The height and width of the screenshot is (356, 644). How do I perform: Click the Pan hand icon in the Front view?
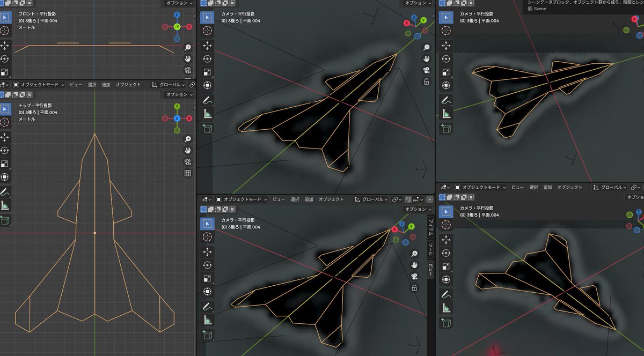point(188,58)
